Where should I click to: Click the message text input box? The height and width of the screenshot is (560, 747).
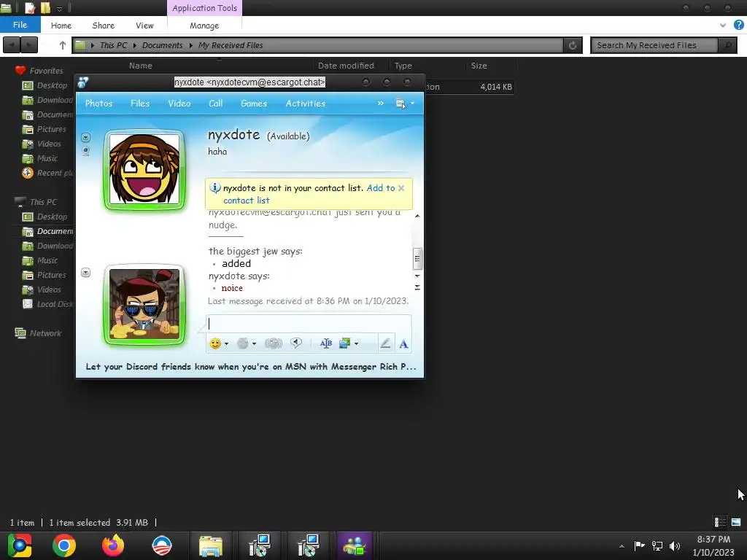(309, 324)
